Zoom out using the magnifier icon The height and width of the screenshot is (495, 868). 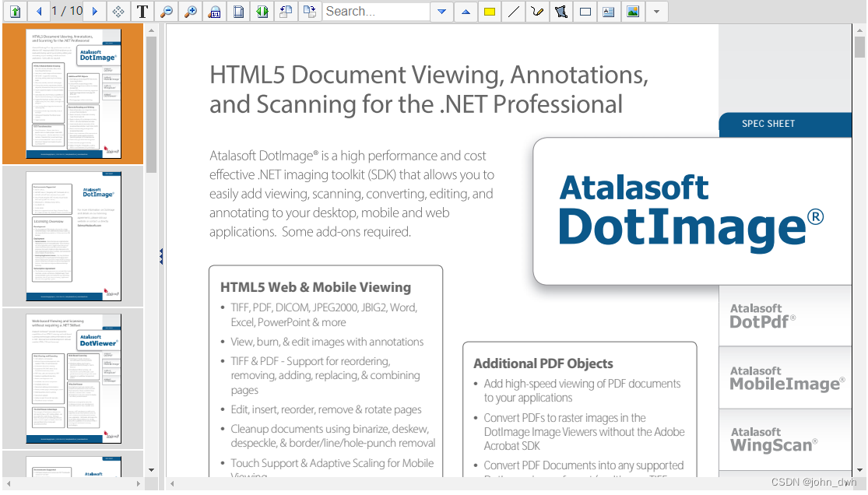(x=166, y=11)
